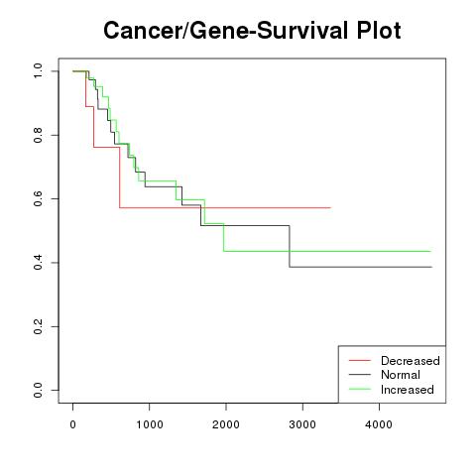Click the green curve's final flat segment
476x476 pixels.
tap(327, 251)
